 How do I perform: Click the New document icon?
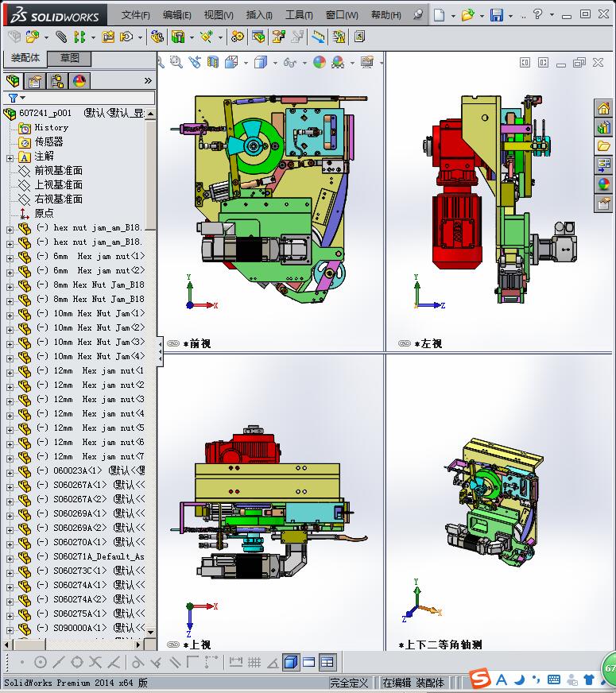coord(439,15)
